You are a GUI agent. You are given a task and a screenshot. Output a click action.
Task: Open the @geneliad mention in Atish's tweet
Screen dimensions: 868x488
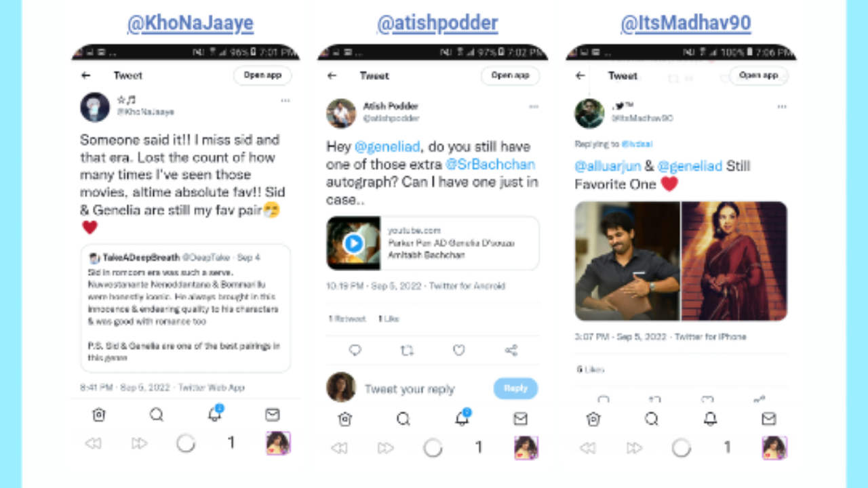[387, 146]
